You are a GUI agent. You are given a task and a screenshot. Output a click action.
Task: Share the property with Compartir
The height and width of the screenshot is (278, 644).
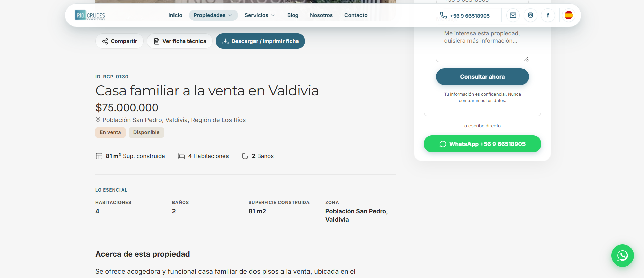pyautogui.click(x=119, y=41)
